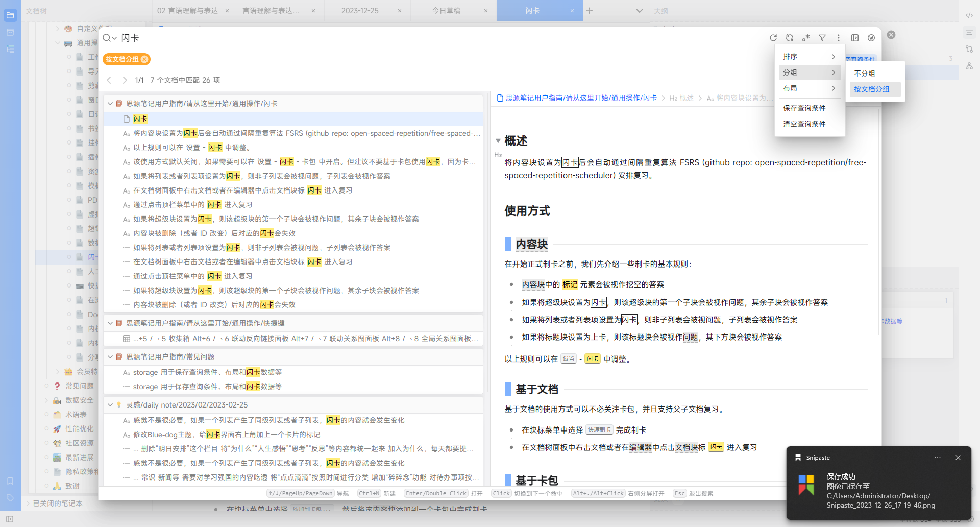Select the 不分组 grouping option
Screen dimensions: 980x527
865,73
